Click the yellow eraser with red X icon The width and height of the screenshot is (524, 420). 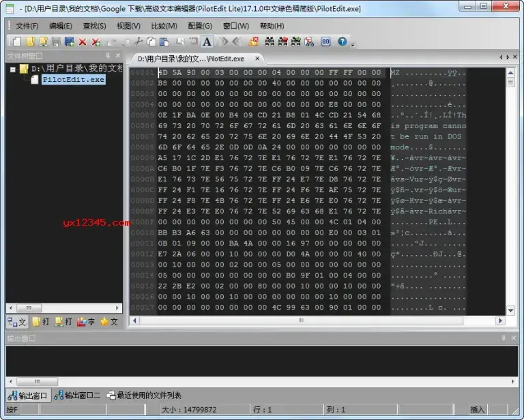point(254,42)
